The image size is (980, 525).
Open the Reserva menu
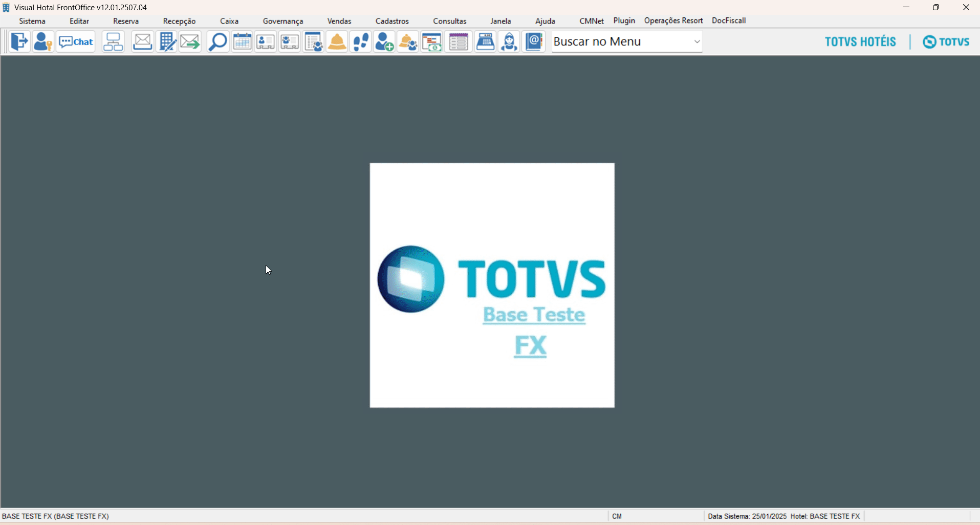126,21
